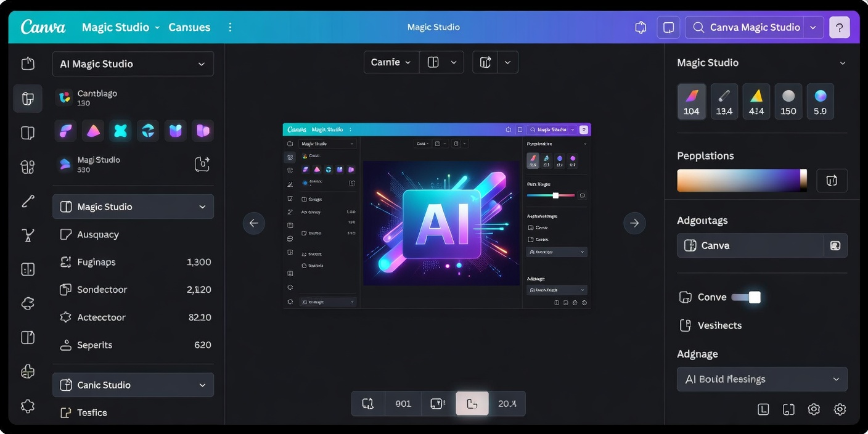The height and width of the screenshot is (434, 868).
Task: Collapse the Magic Studio right panel
Action: (x=843, y=63)
